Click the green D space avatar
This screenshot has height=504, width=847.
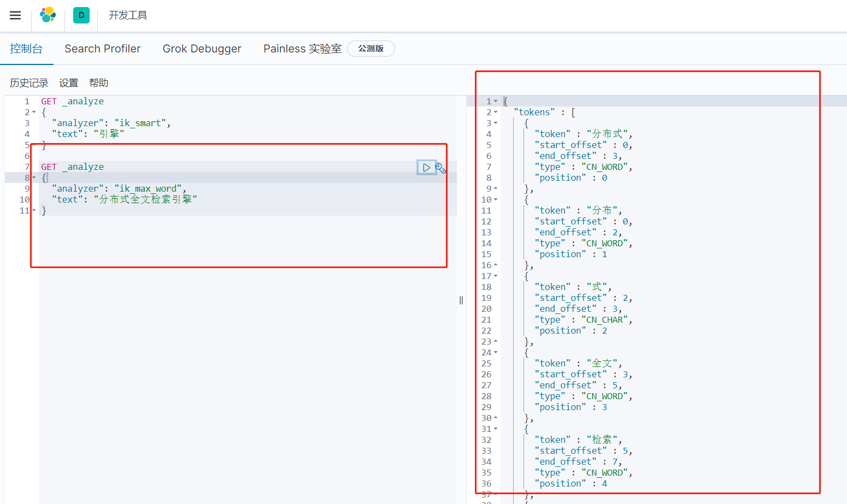[x=81, y=15]
